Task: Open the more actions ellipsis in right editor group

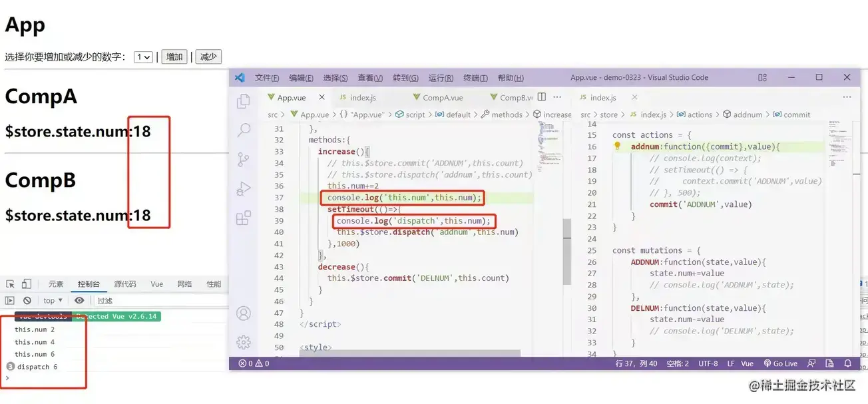Action: [847, 97]
